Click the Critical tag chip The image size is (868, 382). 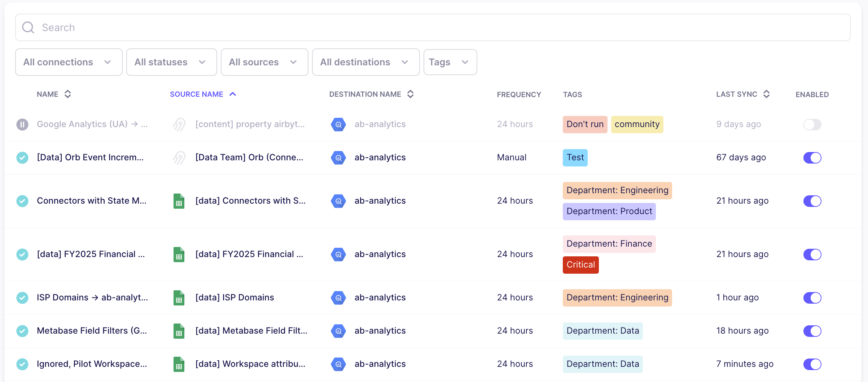(x=580, y=265)
